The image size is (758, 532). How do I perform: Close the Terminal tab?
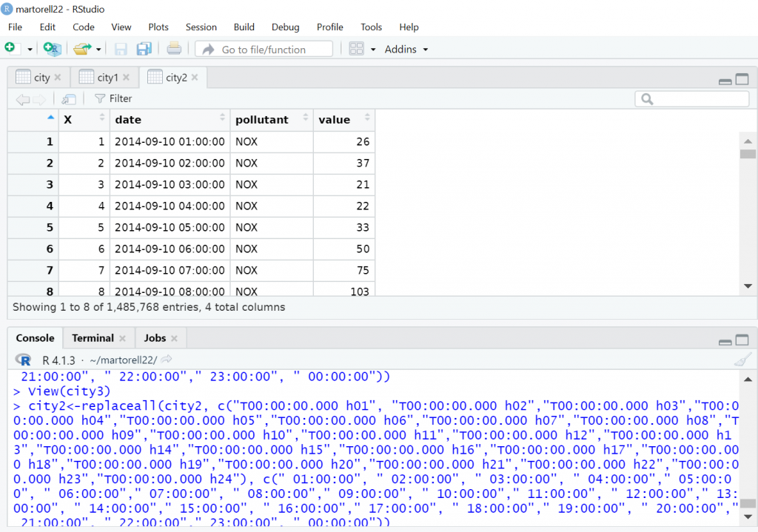pyautogui.click(x=123, y=339)
